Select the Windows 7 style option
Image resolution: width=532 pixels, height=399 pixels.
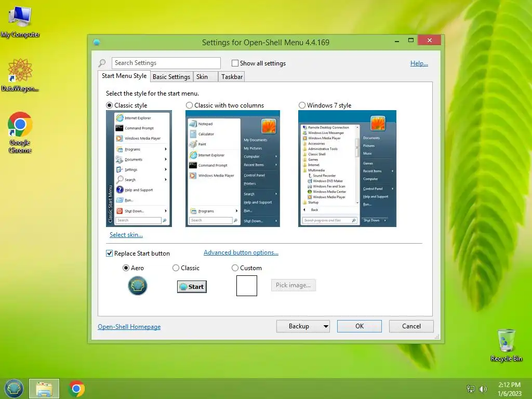(302, 105)
